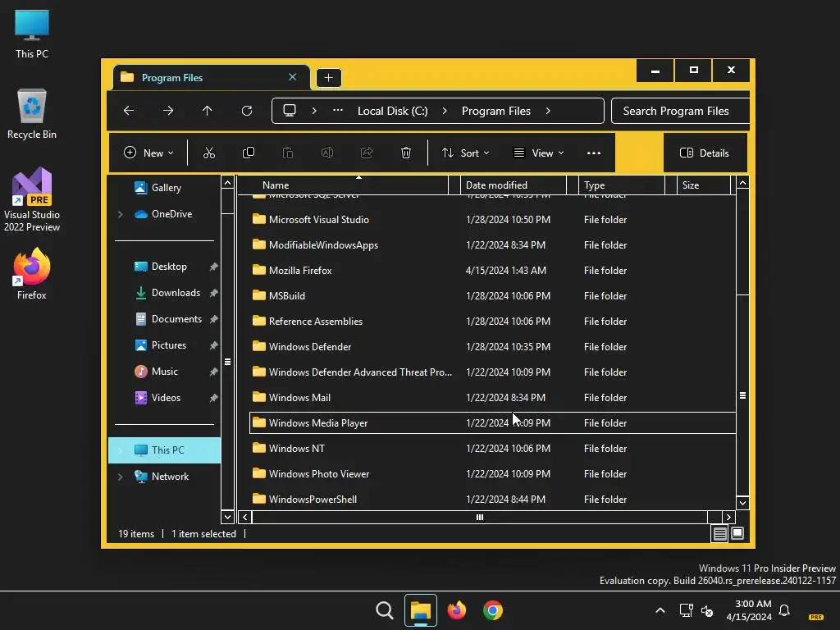
Task: Open the Sort dropdown menu
Action: (466, 153)
